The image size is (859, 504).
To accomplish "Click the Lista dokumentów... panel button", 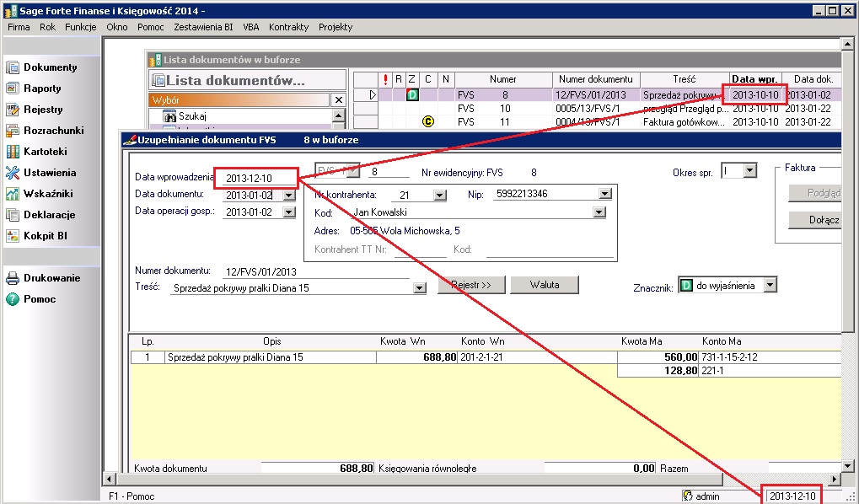I will pos(248,81).
